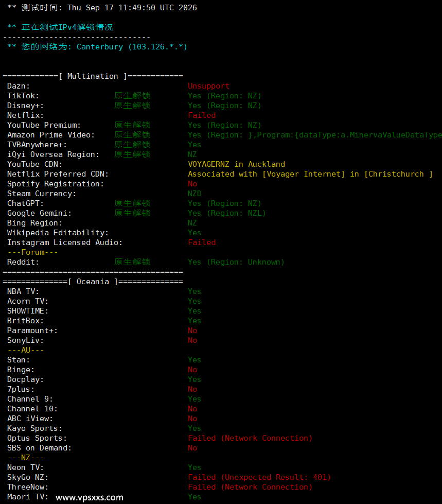442x504 pixels.
Task: Click the "SBS on Demand:" label
Action: (x=40, y=448)
